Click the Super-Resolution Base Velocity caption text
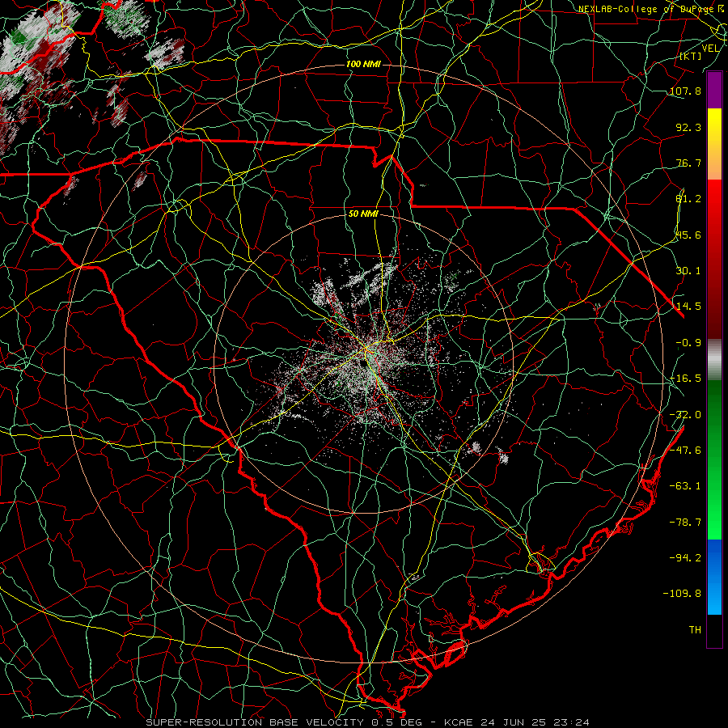 (x=368, y=722)
